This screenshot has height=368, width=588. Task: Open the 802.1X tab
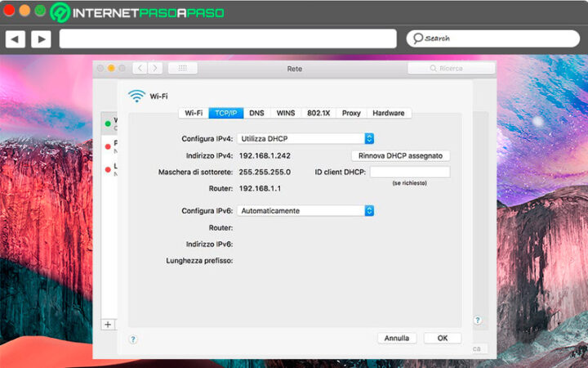pos(318,113)
